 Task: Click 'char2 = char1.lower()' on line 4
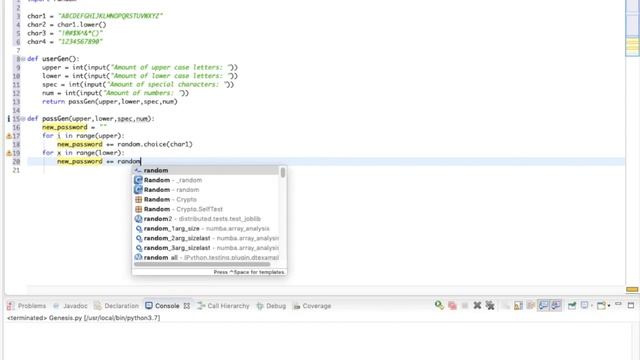[67, 24]
